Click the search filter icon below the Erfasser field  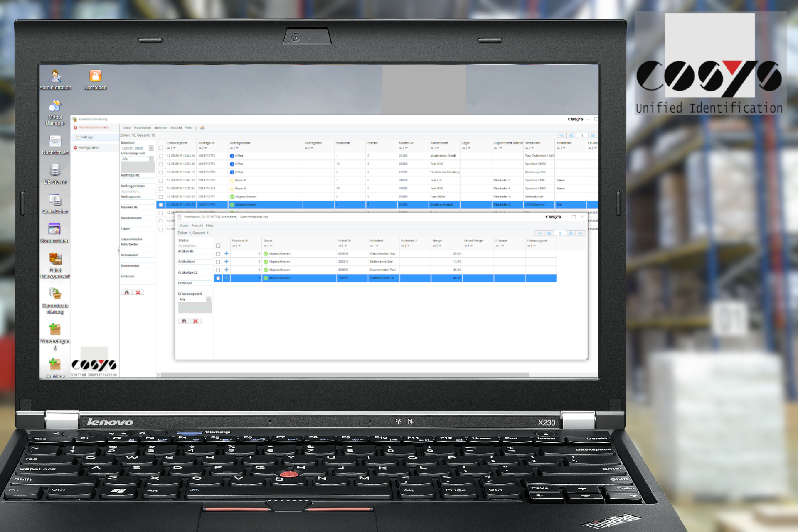point(127,292)
